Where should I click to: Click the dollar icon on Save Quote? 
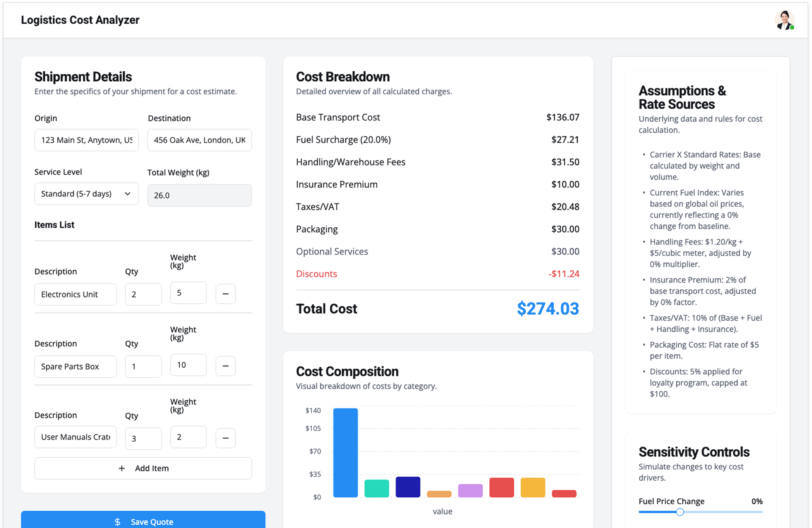coord(118,522)
